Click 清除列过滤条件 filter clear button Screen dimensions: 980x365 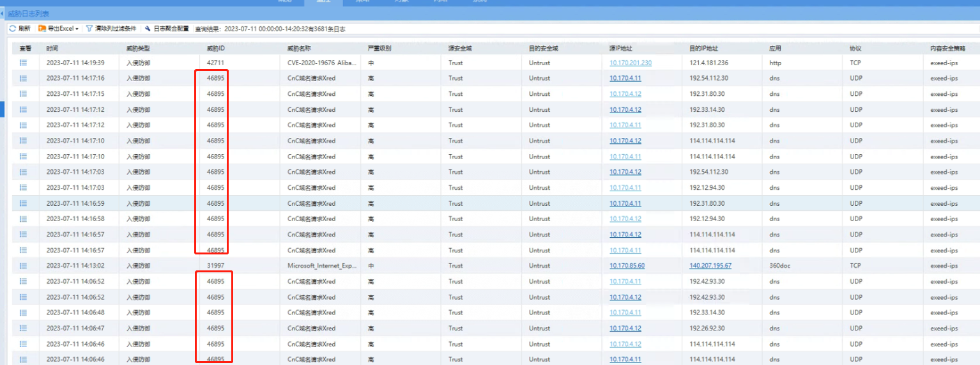click(x=111, y=29)
